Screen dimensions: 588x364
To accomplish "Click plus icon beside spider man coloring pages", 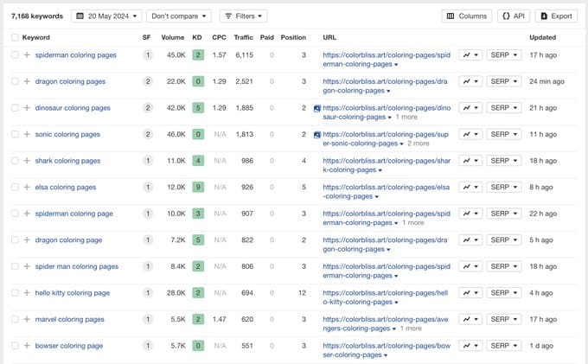I will tap(27, 266).
